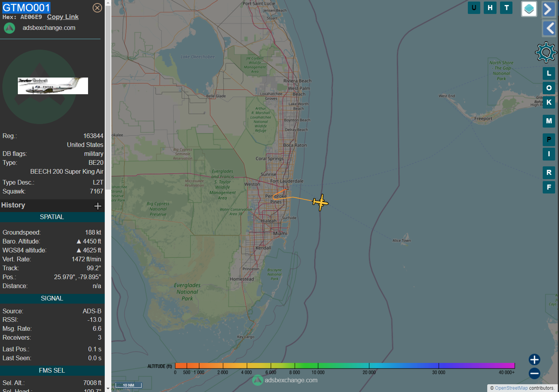
Task: Click the sidebar scrollbar up arrow
Action: [x=108, y=3]
